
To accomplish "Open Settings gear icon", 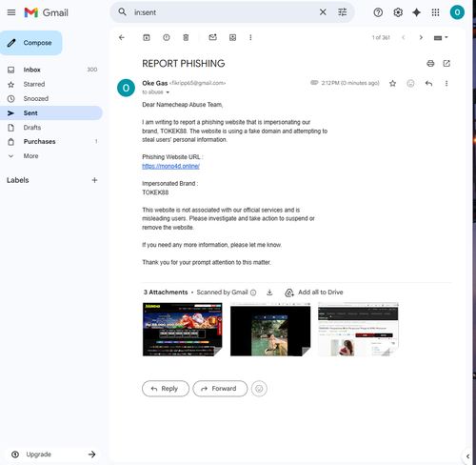I will (398, 12).
